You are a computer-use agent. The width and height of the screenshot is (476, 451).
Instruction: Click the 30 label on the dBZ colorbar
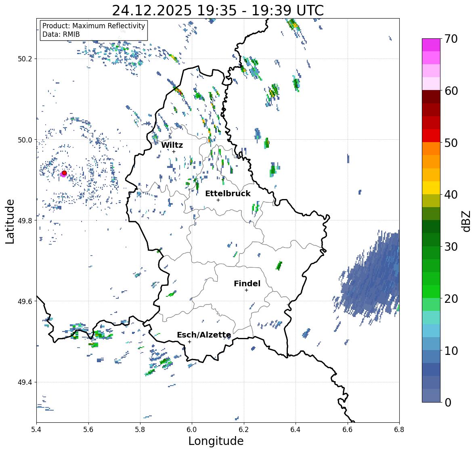tap(451, 247)
